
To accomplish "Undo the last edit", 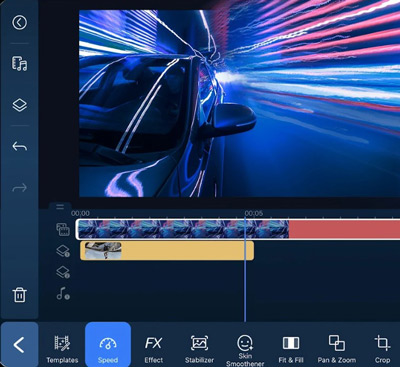I will [x=19, y=146].
